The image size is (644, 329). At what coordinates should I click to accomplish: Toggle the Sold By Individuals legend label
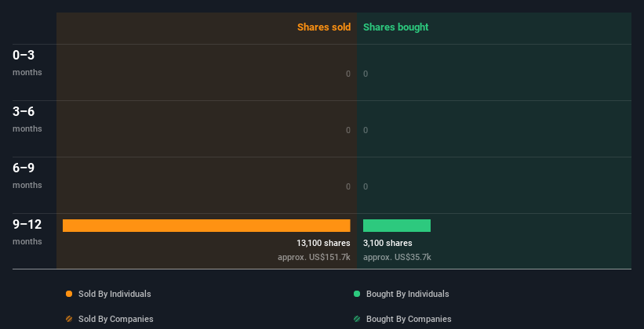click(x=115, y=294)
